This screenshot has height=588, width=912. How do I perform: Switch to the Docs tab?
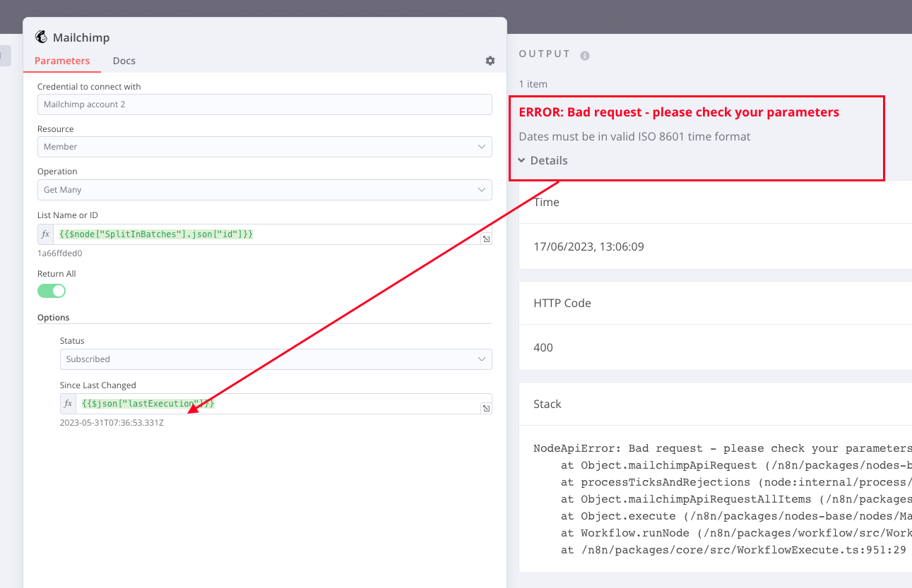[124, 61]
